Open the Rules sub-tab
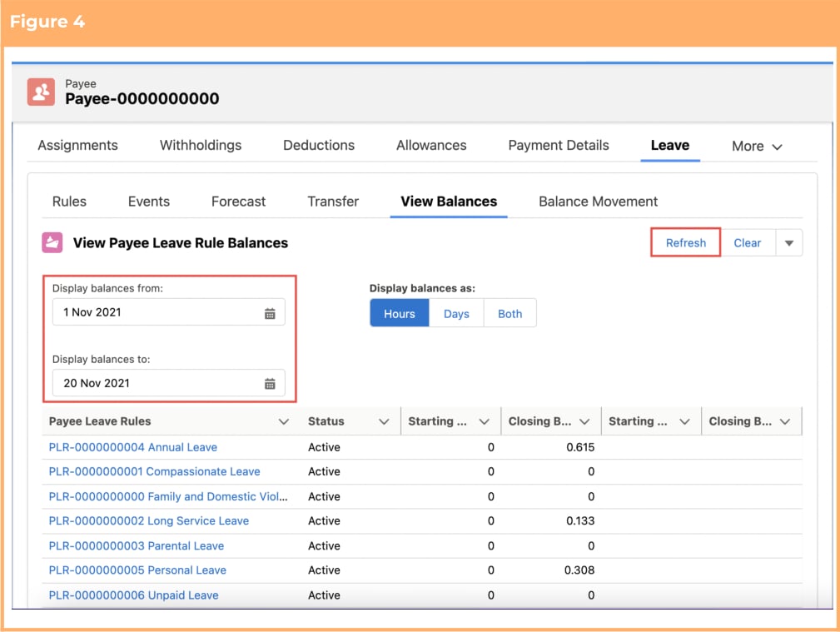 (x=69, y=202)
